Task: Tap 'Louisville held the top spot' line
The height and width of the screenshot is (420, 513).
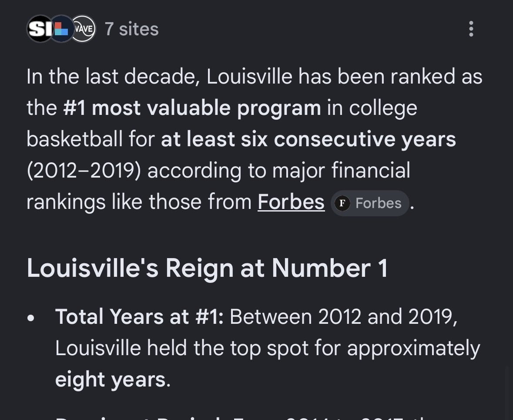Action: [x=181, y=348]
